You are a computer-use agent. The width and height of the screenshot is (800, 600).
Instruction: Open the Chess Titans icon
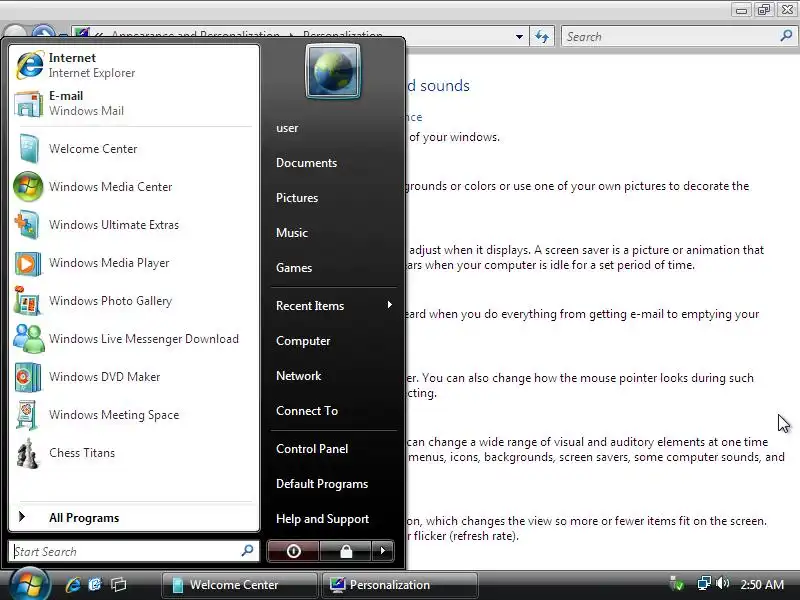28,453
